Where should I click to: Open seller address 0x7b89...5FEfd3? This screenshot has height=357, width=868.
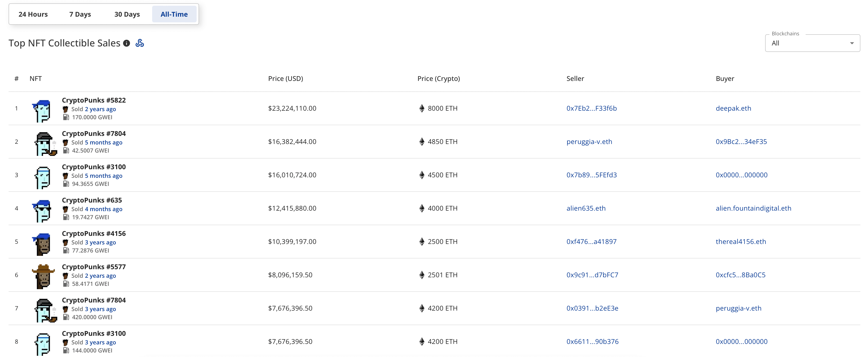coord(591,175)
